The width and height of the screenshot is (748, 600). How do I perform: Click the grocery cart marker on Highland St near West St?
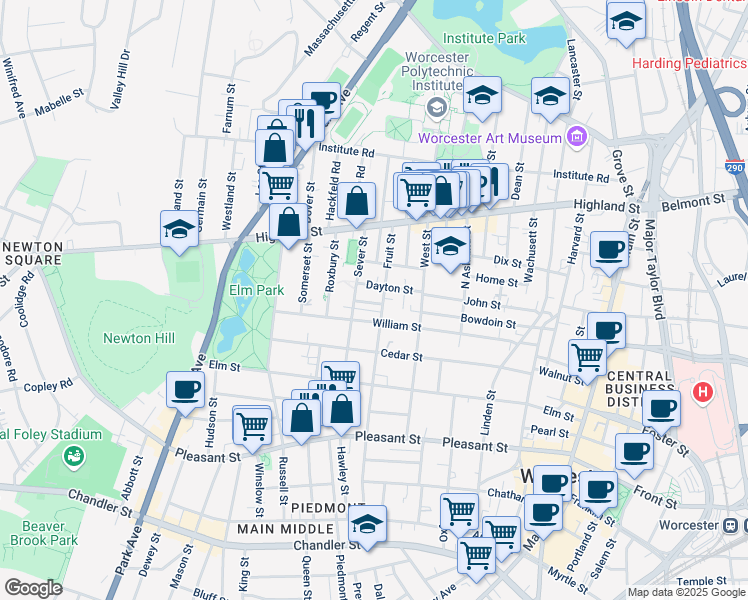[416, 196]
